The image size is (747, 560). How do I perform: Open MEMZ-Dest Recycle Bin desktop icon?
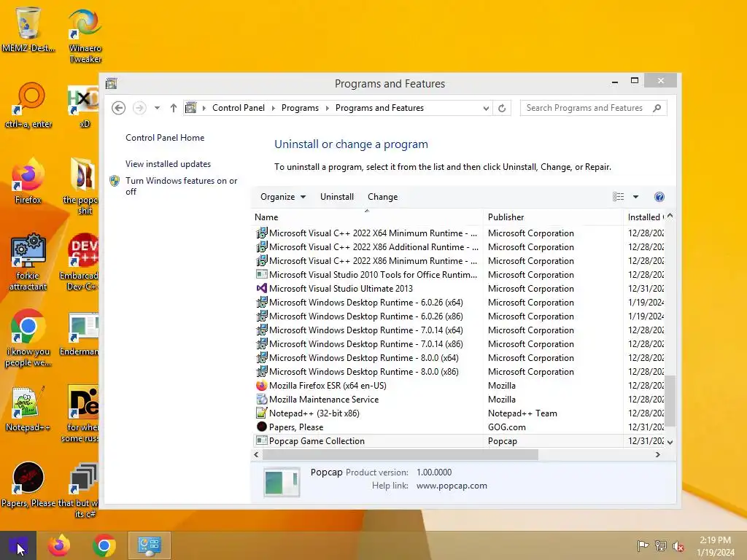[28, 28]
